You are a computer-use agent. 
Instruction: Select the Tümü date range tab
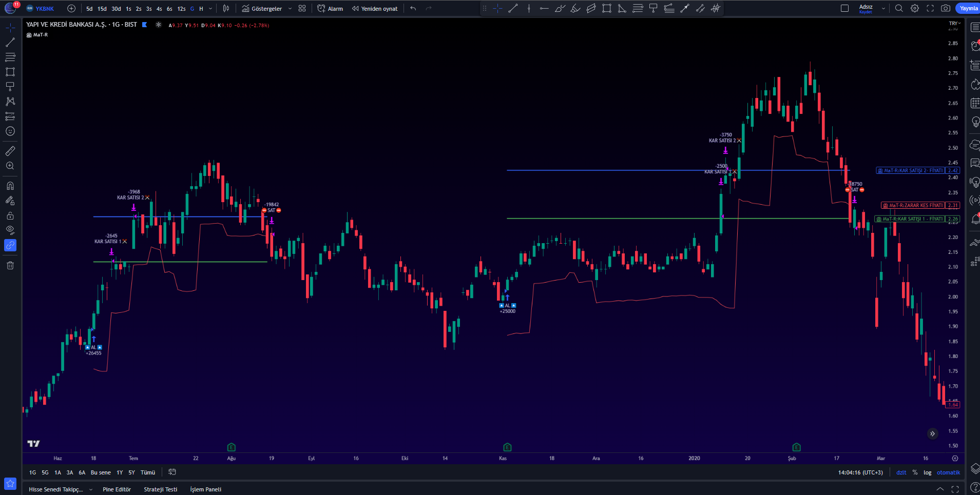(x=148, y=472)
